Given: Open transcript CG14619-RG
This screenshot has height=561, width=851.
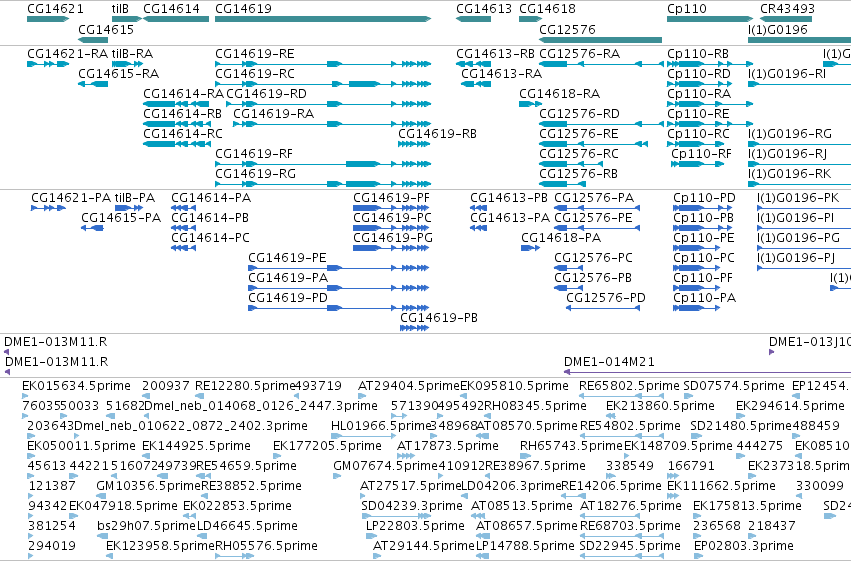Looking at the screenshot, I should [255, 174].
